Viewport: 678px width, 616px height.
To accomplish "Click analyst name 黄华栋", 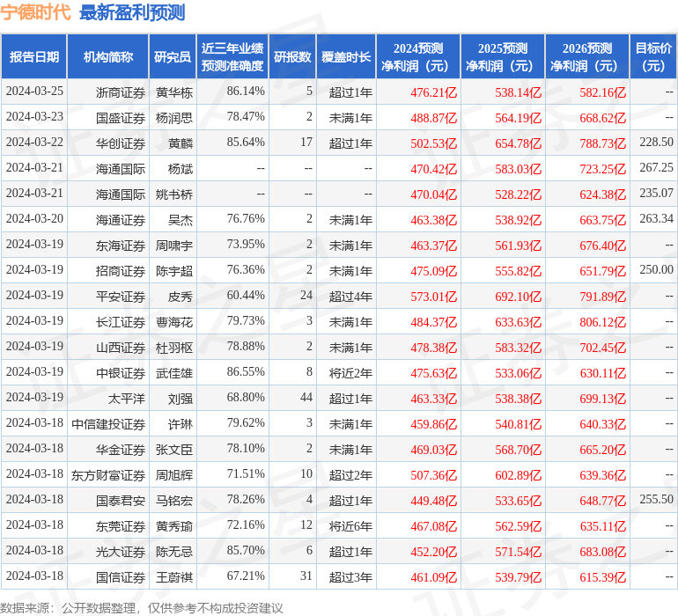I will 174,92.
